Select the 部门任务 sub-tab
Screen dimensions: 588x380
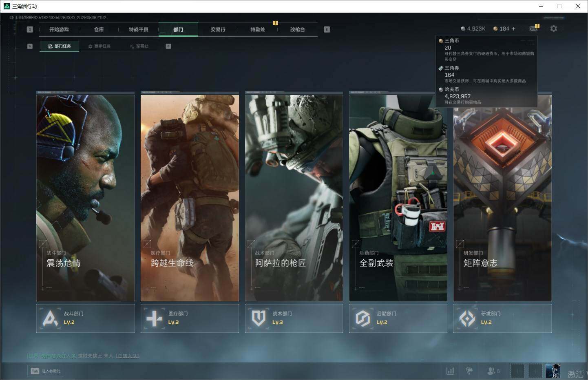point(60,46)
